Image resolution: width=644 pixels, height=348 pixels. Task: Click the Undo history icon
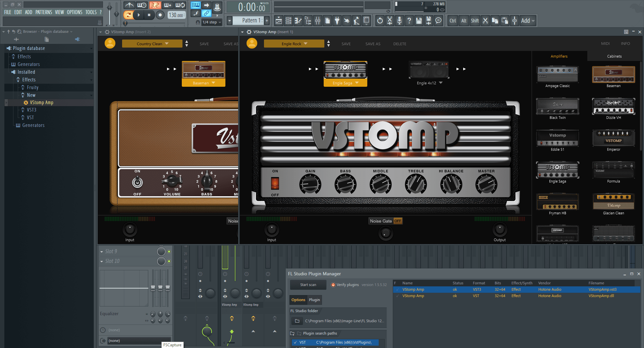tap(380, 21)
